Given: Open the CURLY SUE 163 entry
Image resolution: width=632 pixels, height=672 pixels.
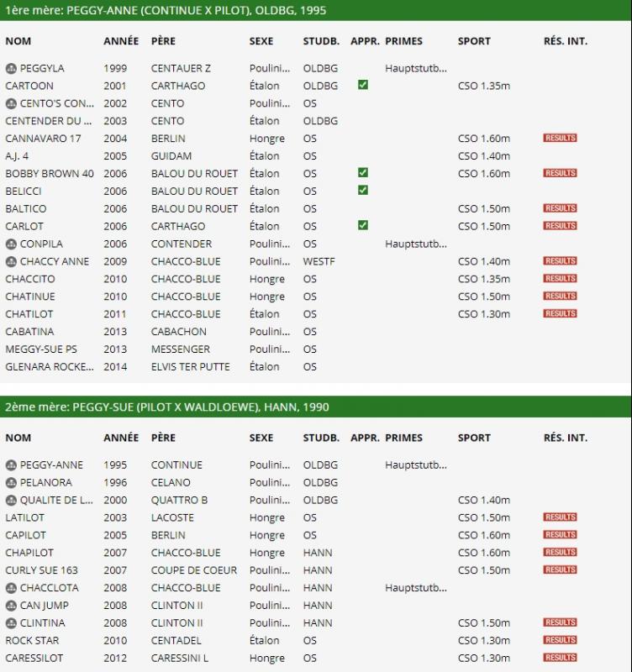Looking at the screenshot, I should 41,570.
